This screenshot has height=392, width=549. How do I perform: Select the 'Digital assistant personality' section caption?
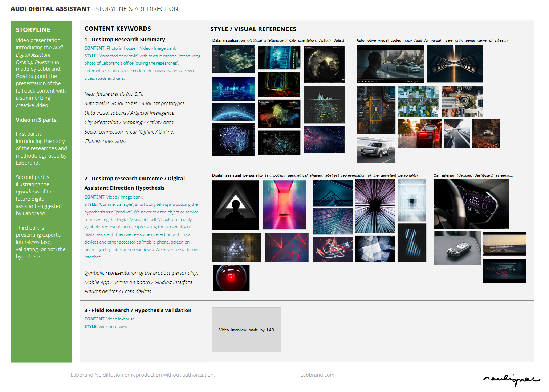315,175
